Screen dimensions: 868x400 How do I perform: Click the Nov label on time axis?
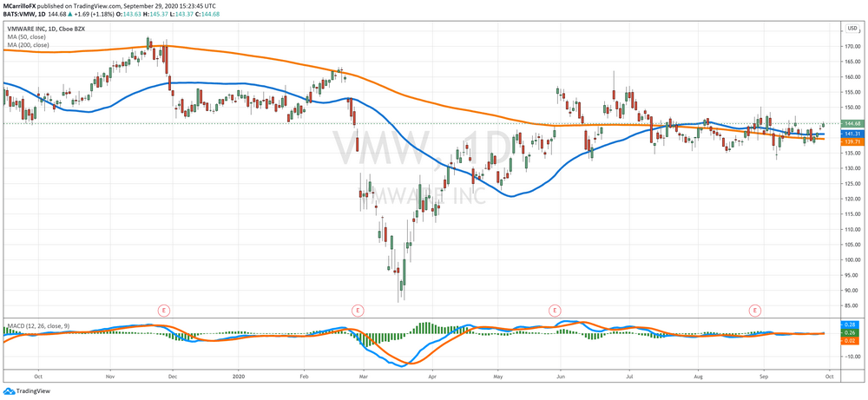tap(109, 377)
